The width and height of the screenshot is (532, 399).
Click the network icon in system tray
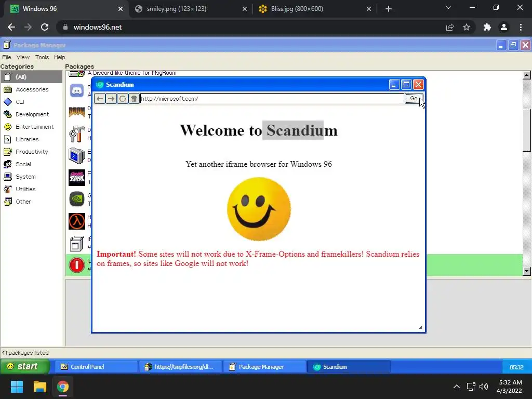[x=471, y=387]
